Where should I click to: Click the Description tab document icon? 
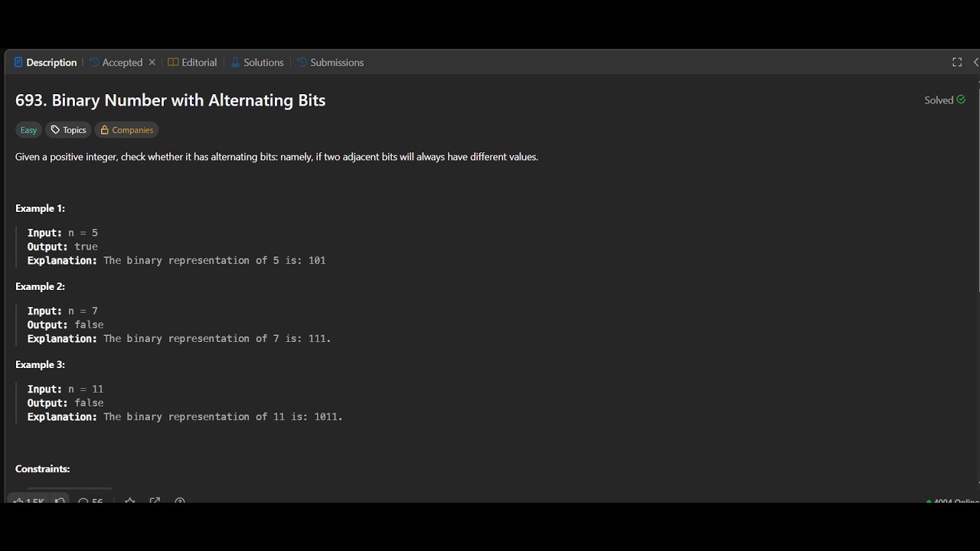(x=18, y=63)
